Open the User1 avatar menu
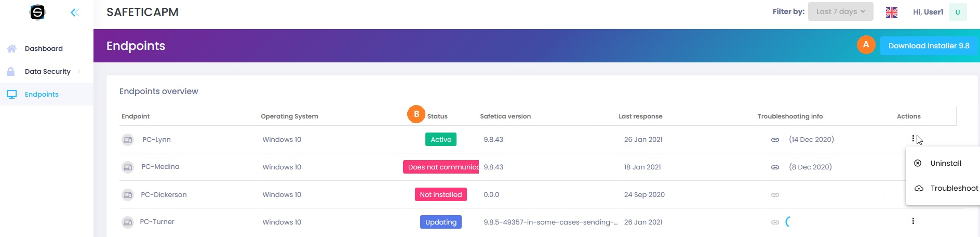980x237 pixels. tap(958, 12)
